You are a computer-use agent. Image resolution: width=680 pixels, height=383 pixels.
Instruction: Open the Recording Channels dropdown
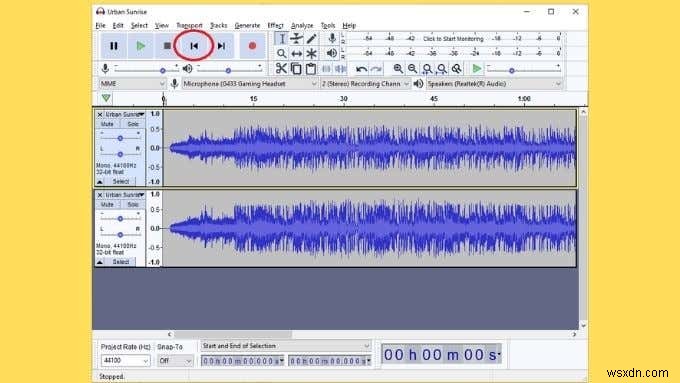point(365,84)
